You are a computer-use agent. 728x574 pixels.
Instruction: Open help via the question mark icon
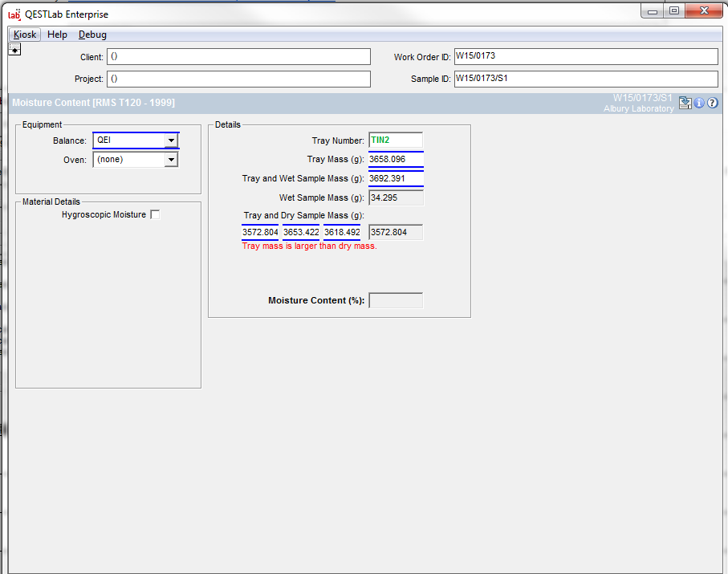(x=712, y=103)
